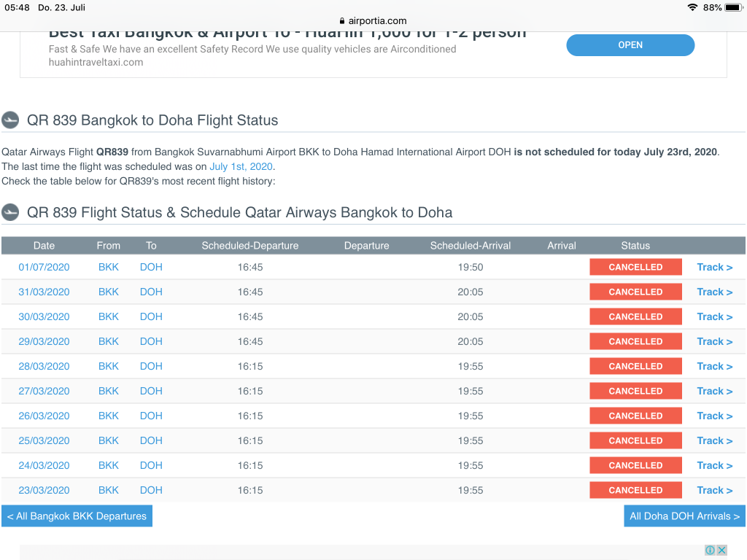
Task: Click the airplane icon beside Schedule heading
Action: [10, 212]
